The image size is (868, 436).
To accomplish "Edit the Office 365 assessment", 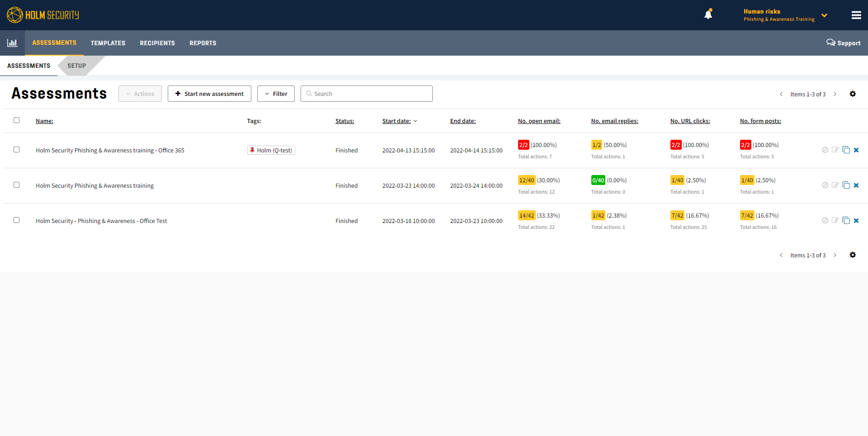I will tap(835, 150).
